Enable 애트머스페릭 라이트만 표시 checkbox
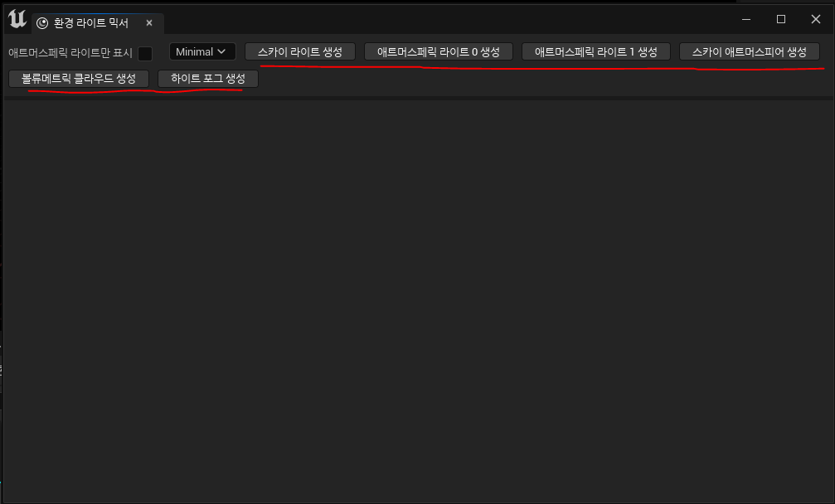This screenshot has width=835, height=504. [145, 53]
